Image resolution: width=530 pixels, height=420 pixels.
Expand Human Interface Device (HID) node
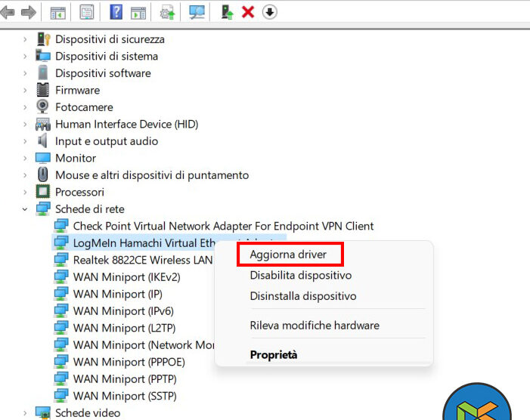click(x=25, y=124)
